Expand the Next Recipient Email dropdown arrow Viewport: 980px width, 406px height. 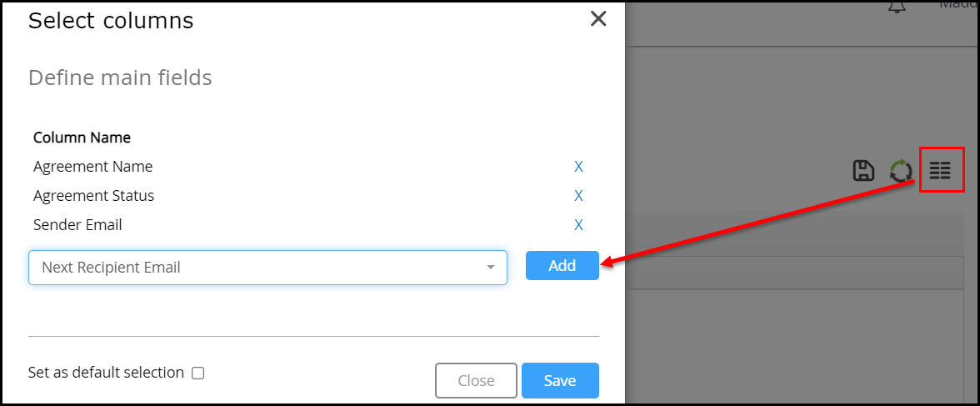pos(491,268)
